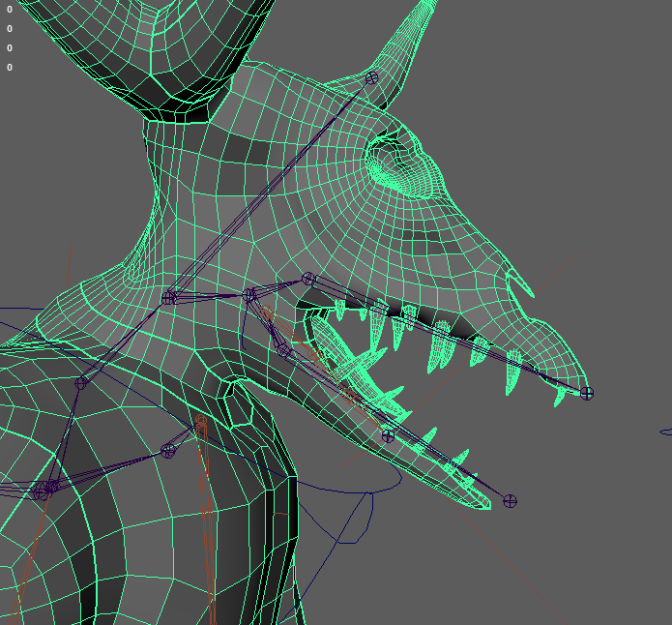Click the first HUD counter value at top
672x625 pixels.
pyautogui.click(x=10, y=9)
